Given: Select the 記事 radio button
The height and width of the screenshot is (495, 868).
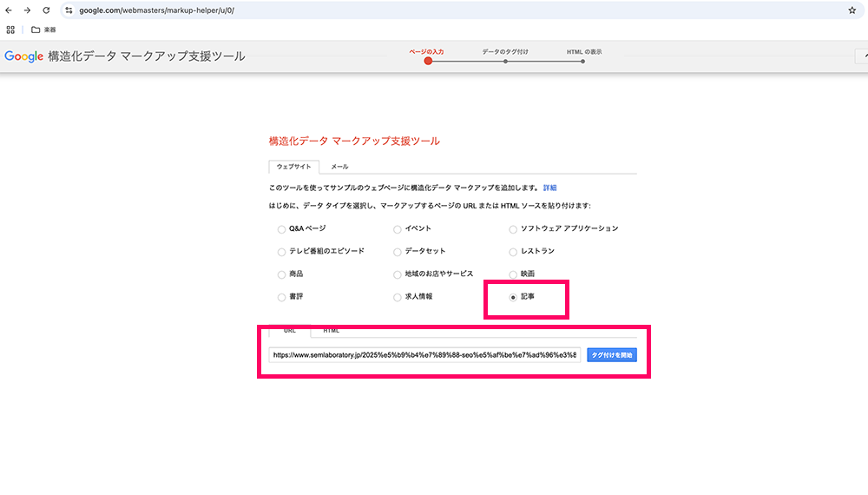Looking at the screenshot, I should tap(513, 297).
